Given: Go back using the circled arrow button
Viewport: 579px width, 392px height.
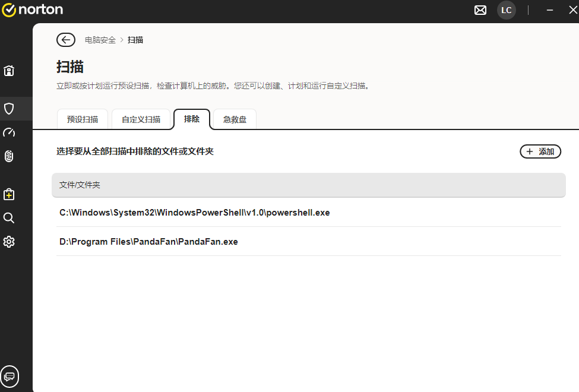Looking at the screenshot, I should [x=65, y=40].
